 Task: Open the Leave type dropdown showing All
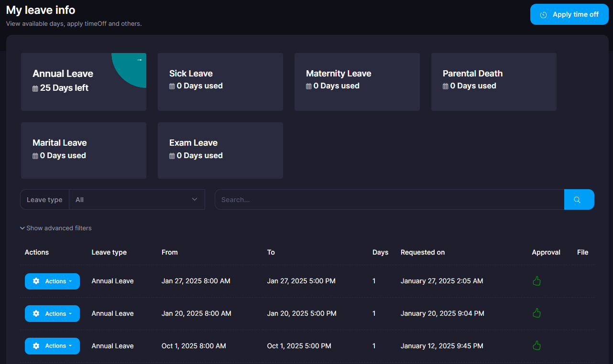coord(137,200)
